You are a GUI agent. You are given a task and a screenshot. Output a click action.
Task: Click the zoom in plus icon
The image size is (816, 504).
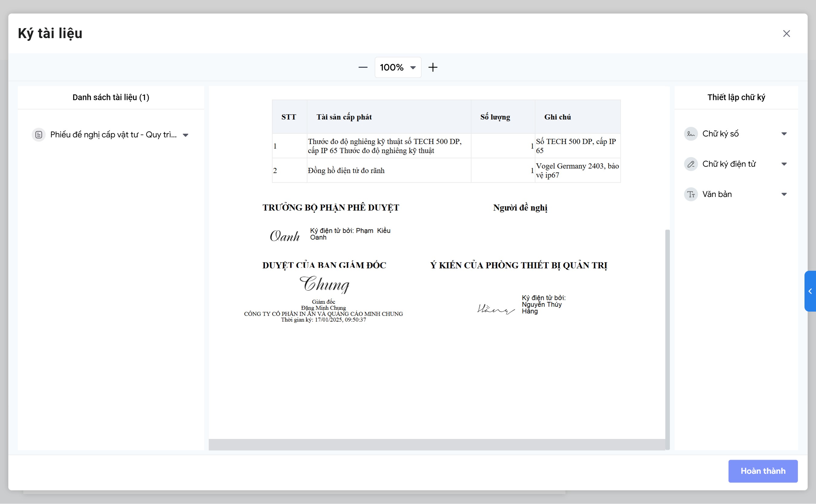pyautogui.click(x=433, y=67)
